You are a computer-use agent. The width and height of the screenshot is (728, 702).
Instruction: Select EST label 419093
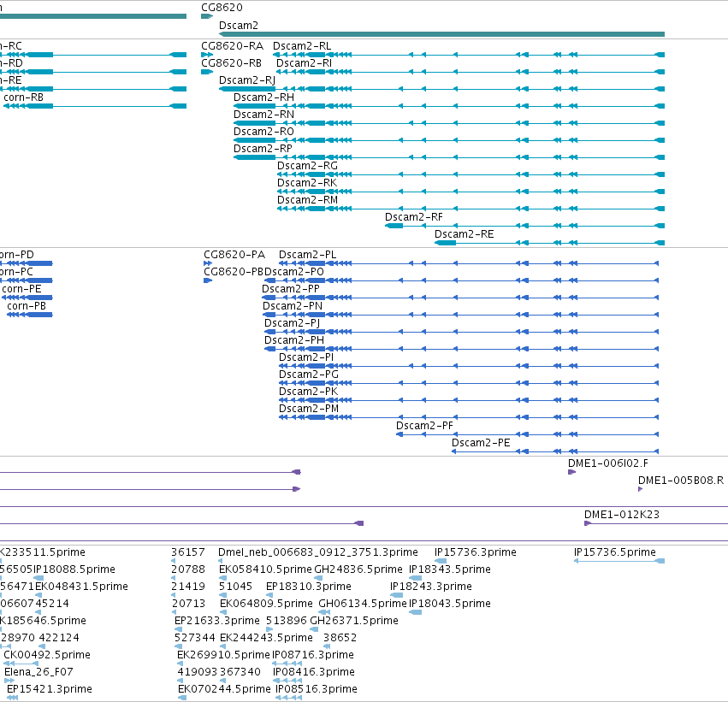tap(198, 673)
